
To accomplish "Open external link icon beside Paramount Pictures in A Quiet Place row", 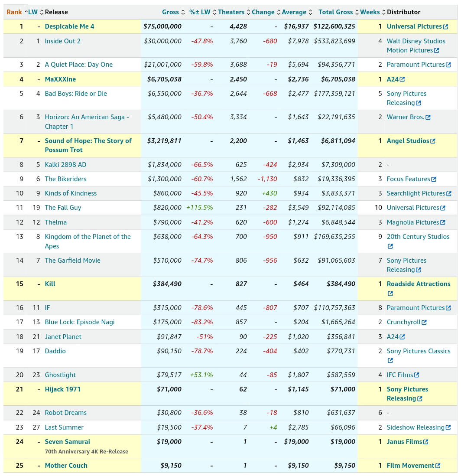I will click(448, 65).
